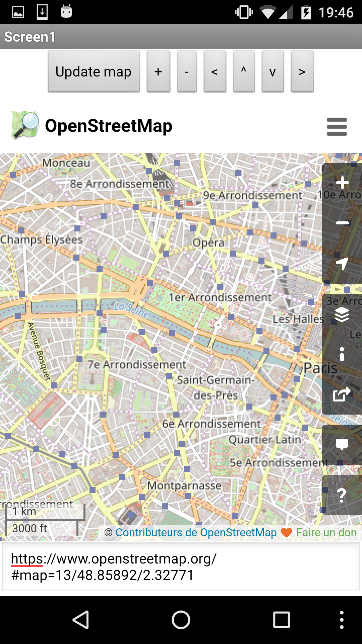The image size is (362, 644).
Task: Tap the Screen1 title bar text
Action: [30, 37]
